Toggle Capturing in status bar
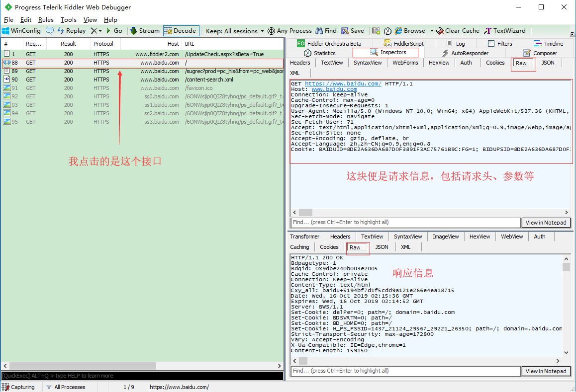 [18, 387]
